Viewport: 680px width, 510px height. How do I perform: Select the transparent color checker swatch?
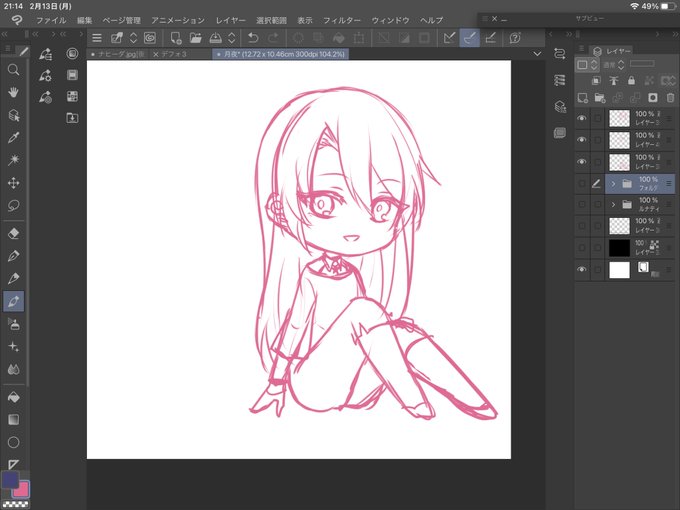(15, 504)
